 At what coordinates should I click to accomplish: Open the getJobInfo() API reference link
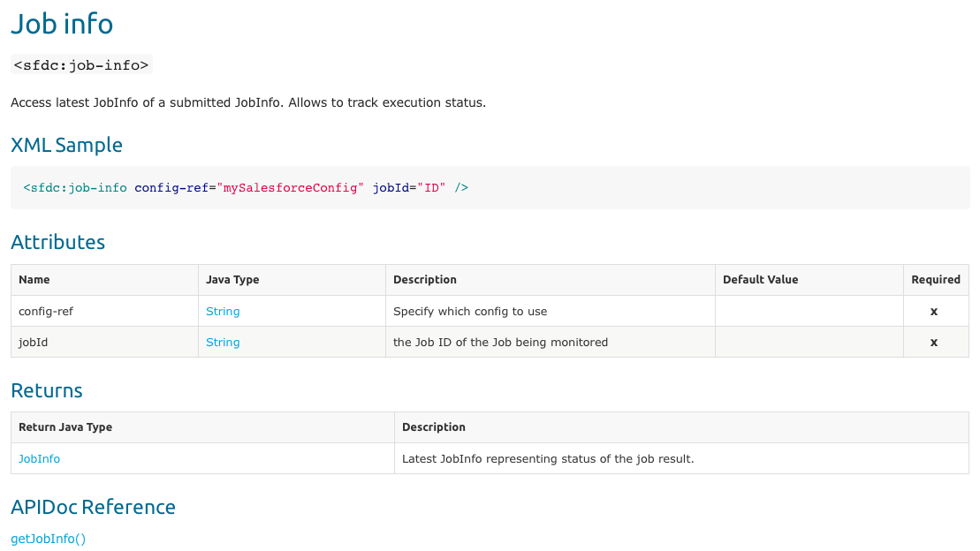point(48,539)
